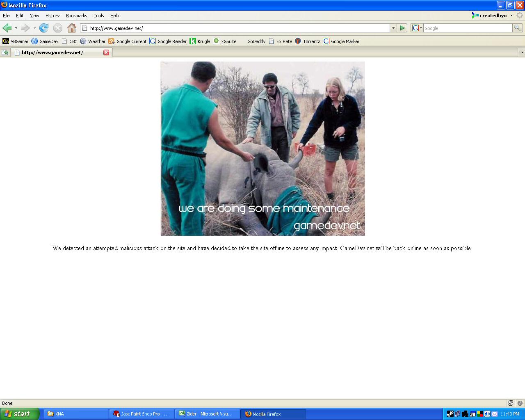Open the Edit menu
The image size is (525, 420).
pyautogui.click(x=20, y=16)
